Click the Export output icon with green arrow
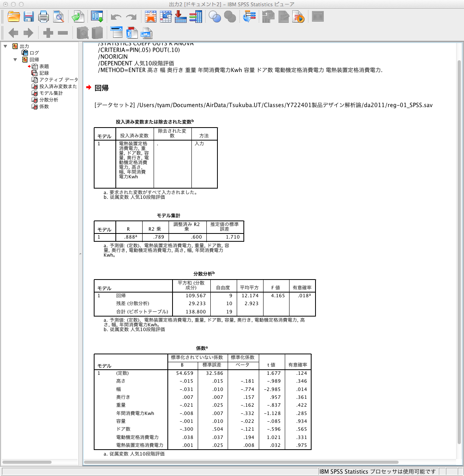 (x=78, y=17)
